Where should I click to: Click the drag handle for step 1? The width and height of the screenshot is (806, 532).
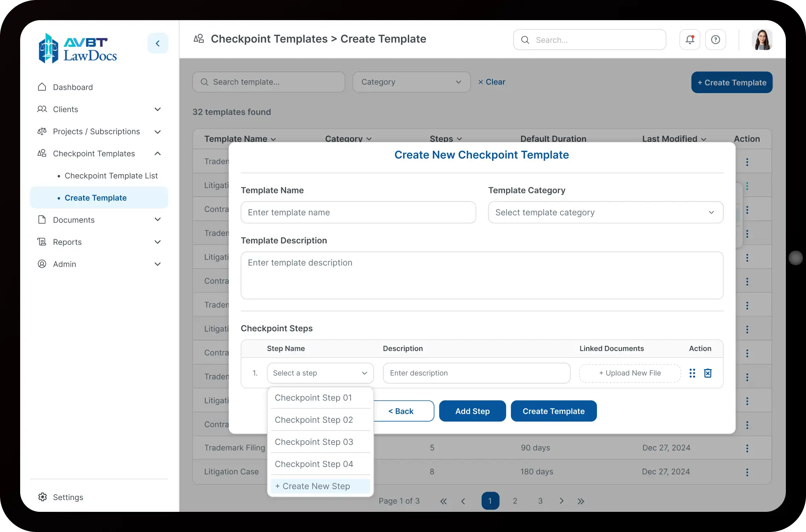pos(692,373)
